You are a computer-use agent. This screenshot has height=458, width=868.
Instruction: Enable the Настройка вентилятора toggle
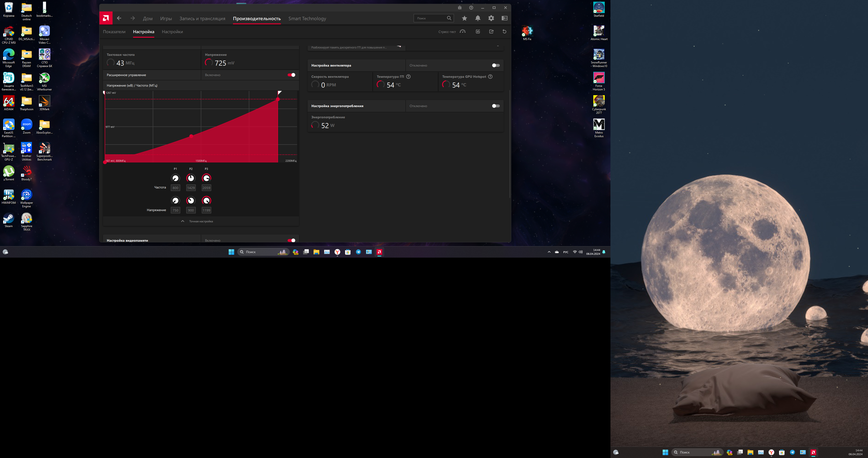[496, 65]
